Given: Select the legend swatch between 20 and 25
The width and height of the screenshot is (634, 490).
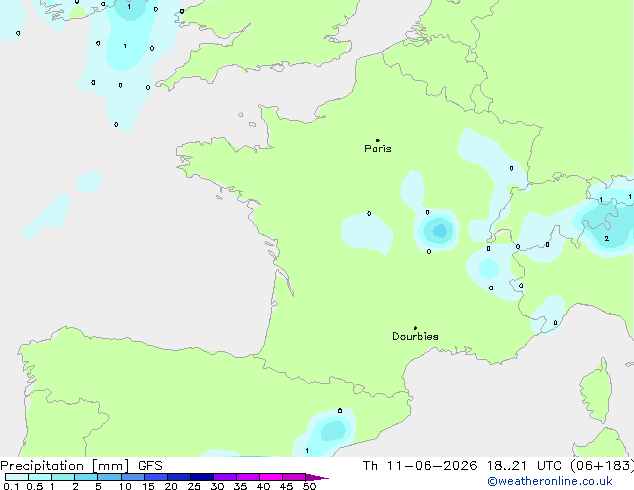Looking at the screenshot, I should [x=178, y=477].
